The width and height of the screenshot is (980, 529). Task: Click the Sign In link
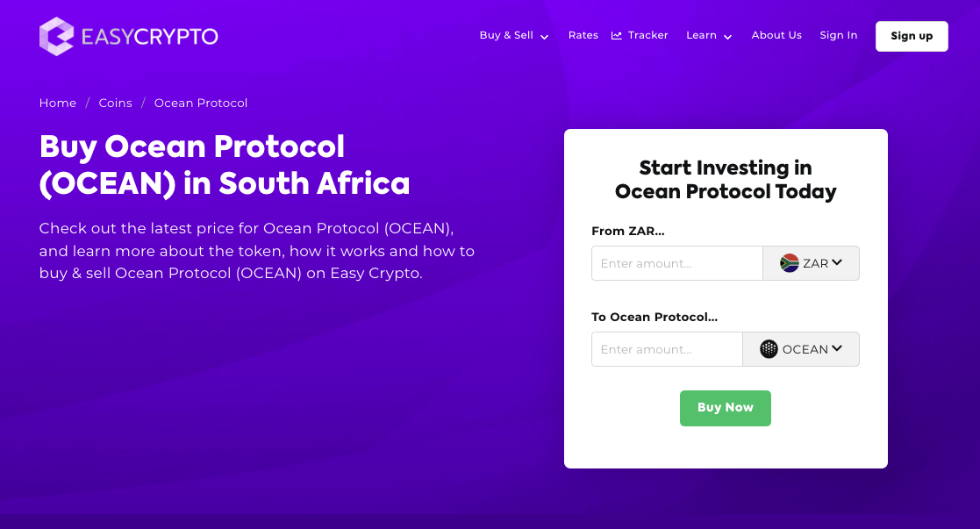pos(838,35)
